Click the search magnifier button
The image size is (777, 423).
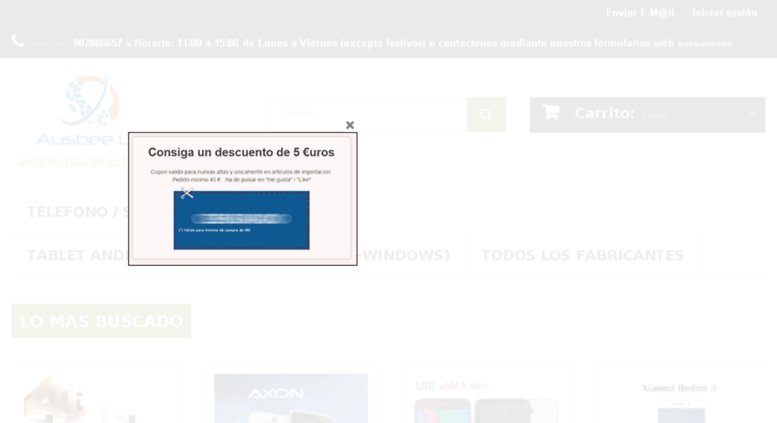486,114
